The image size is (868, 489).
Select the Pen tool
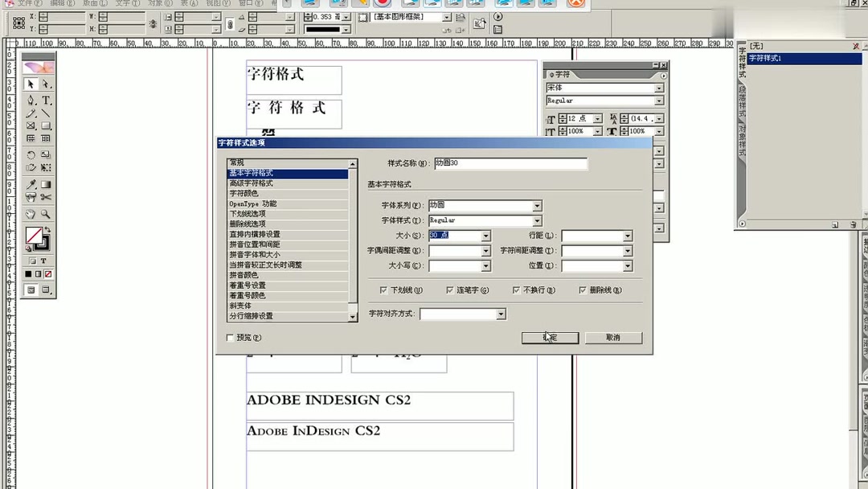point(30,98)
